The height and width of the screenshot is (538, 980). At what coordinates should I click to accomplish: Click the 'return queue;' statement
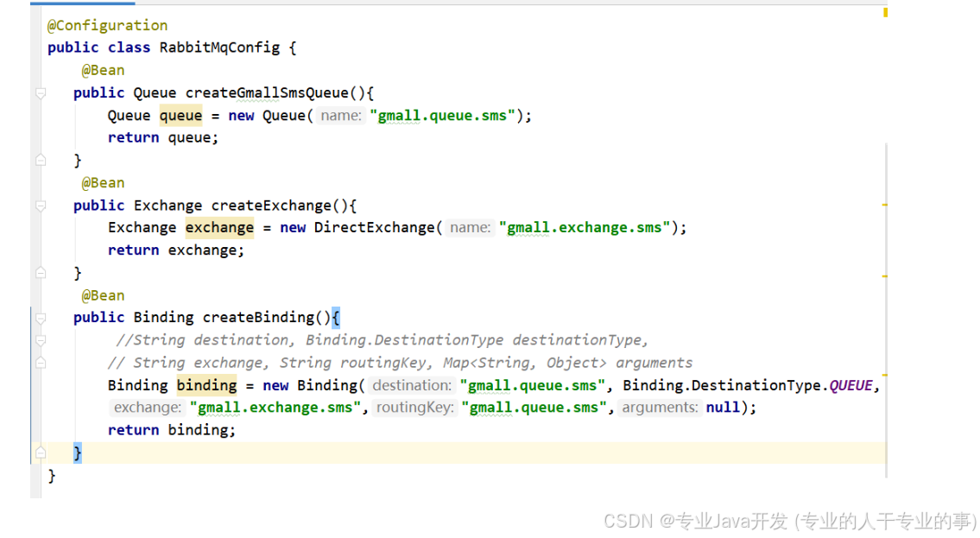pyautogui.click(x=163, y=138)
